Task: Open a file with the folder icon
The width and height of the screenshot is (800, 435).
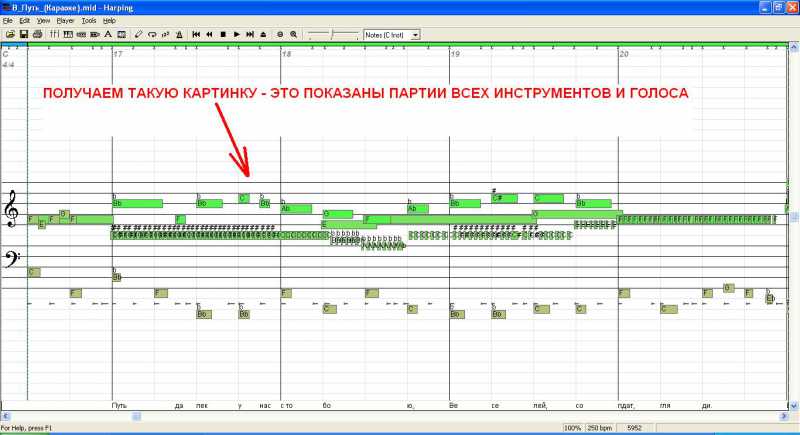Action: tap(10, 35)
